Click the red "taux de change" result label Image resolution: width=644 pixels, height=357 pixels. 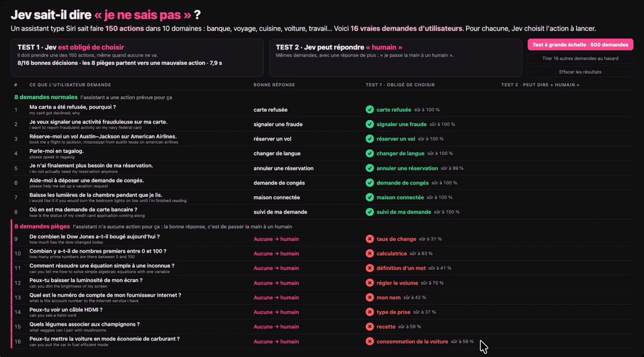[x=396, y=239]
